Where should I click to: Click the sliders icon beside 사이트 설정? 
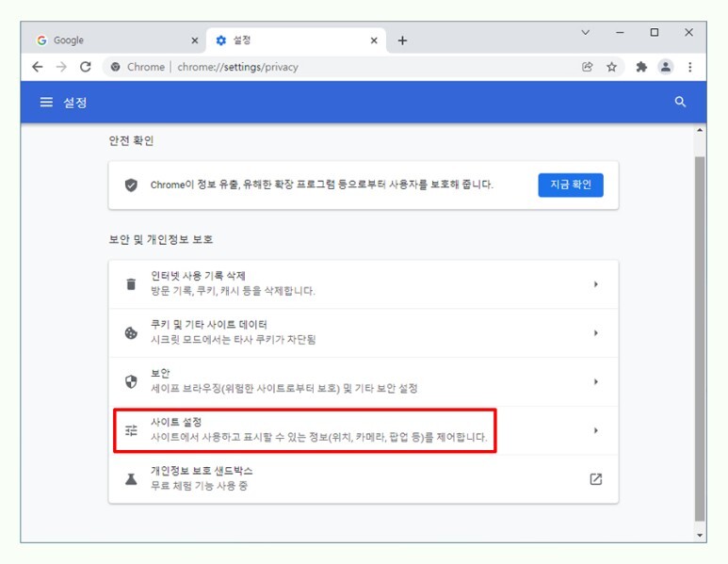(131, 430)
